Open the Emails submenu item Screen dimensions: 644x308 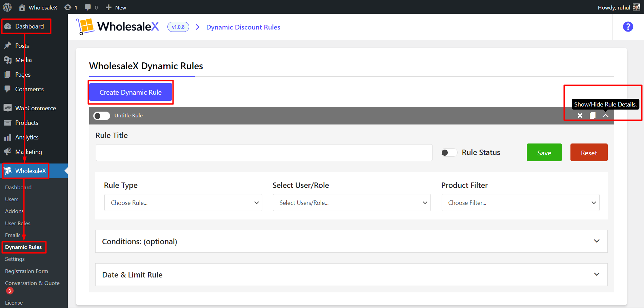(x=13, y=235)
